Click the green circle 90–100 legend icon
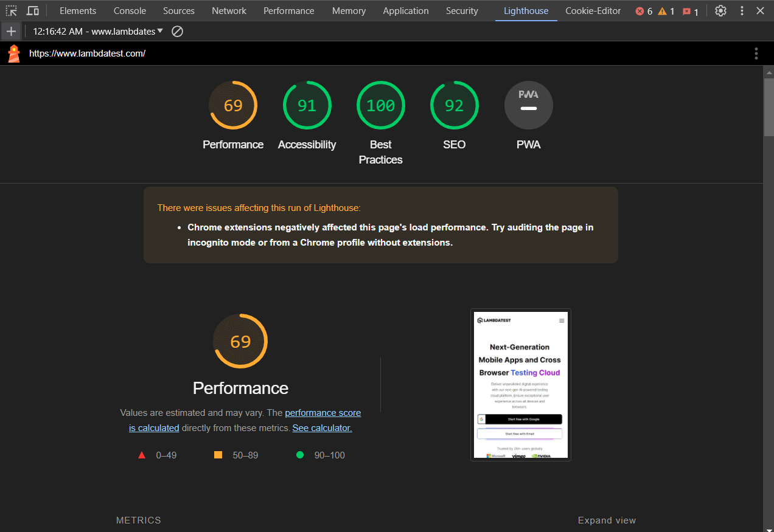Viewport: 774px width, 532px height. 299,455
